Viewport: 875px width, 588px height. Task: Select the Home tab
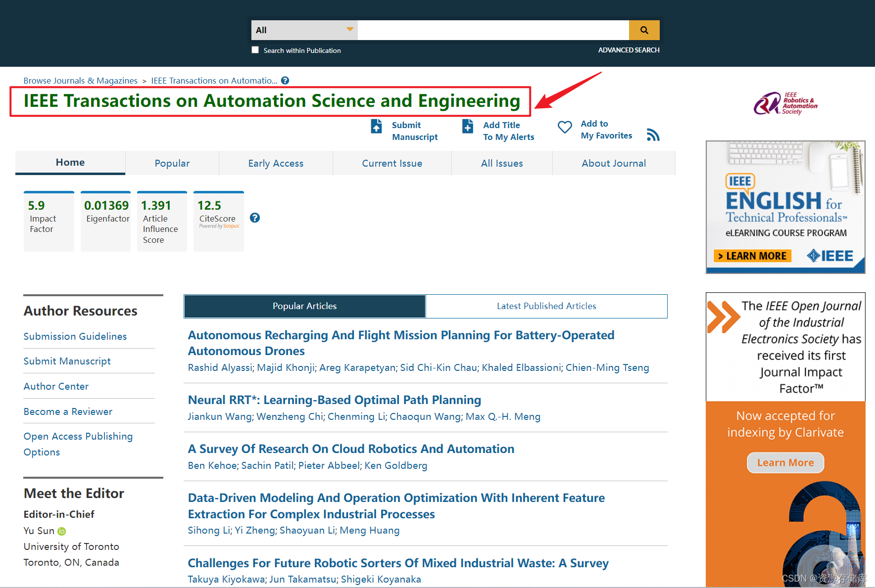tap(70, 163)
